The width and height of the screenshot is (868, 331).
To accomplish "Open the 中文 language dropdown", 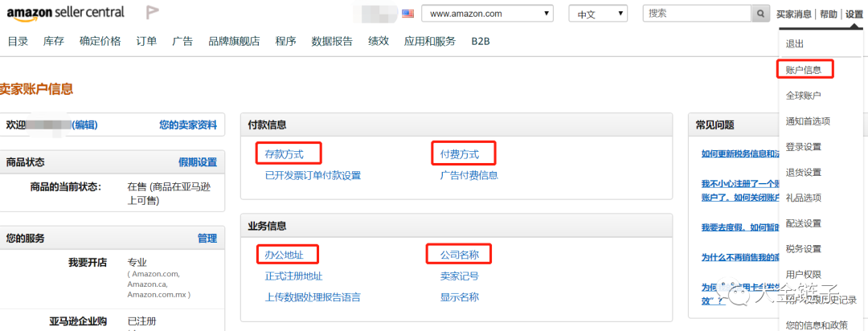I will click(x=598, y=14).
